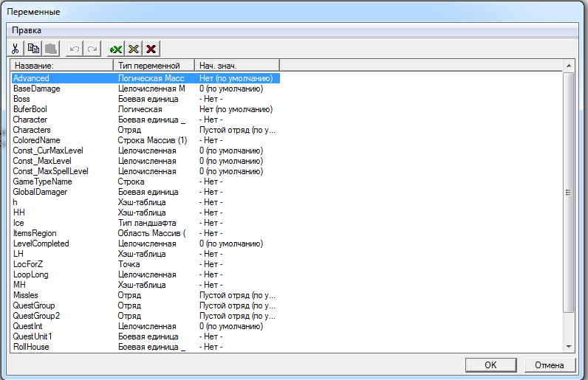588x380 pixels.
Task: Select the GlobalDamager variable
Action: (40, 192)
